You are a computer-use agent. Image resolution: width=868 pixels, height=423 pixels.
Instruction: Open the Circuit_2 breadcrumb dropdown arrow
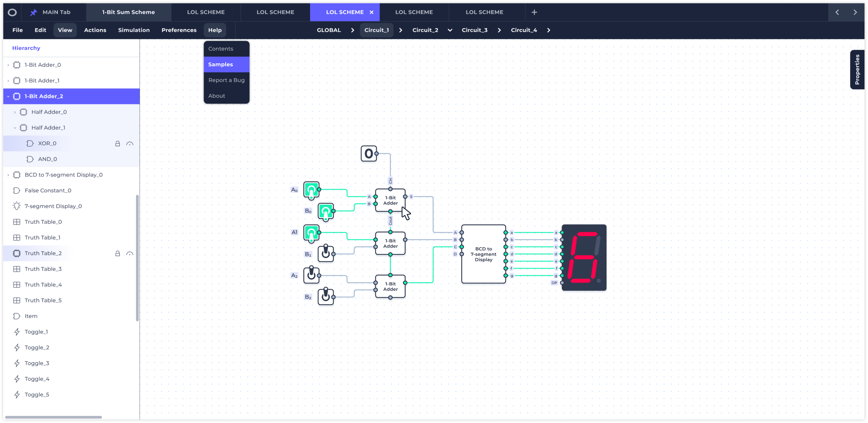[x=450, y=30]
